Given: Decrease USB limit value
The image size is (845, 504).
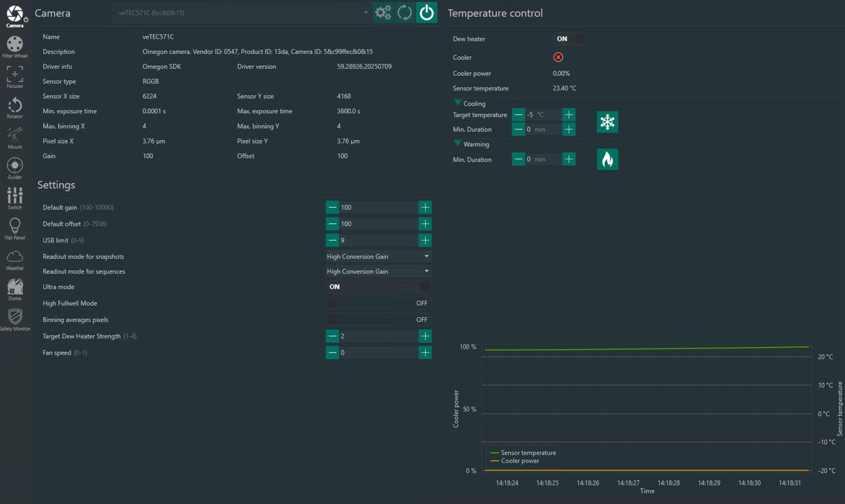Looking at the screenshot, I should [332, 240].
